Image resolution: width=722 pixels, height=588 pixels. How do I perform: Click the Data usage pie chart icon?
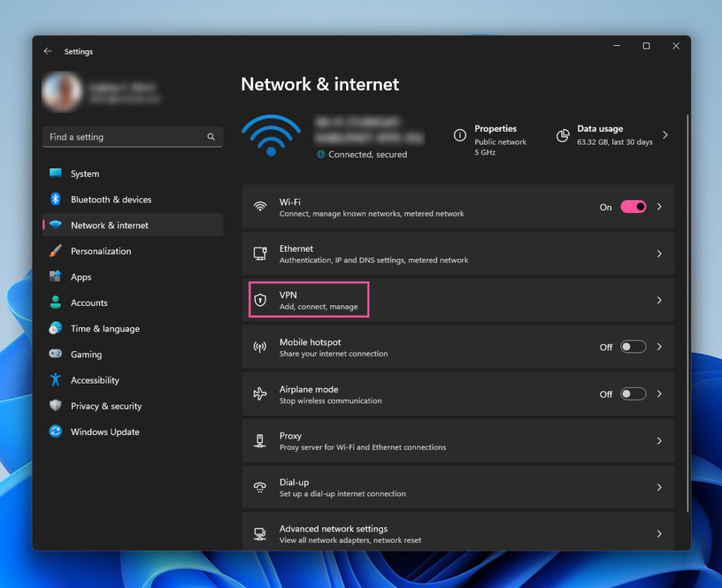pyautogui.click(x=563, y=135)
